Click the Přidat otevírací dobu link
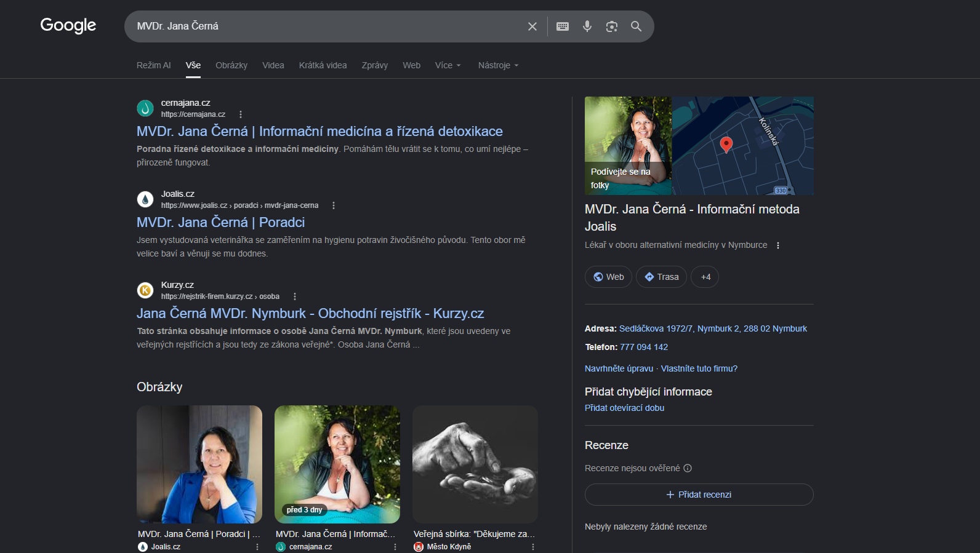The image size is (980, 553). click(x=624, y=408)
